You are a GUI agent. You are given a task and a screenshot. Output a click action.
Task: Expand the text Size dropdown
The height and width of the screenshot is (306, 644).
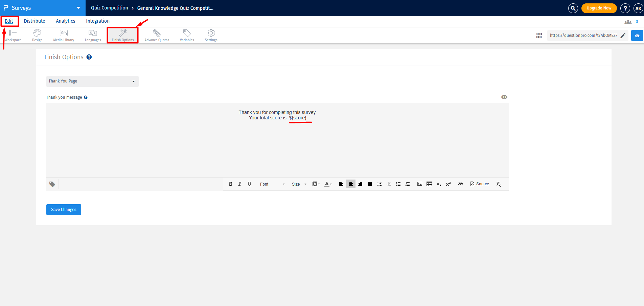[x=298, y=184]
